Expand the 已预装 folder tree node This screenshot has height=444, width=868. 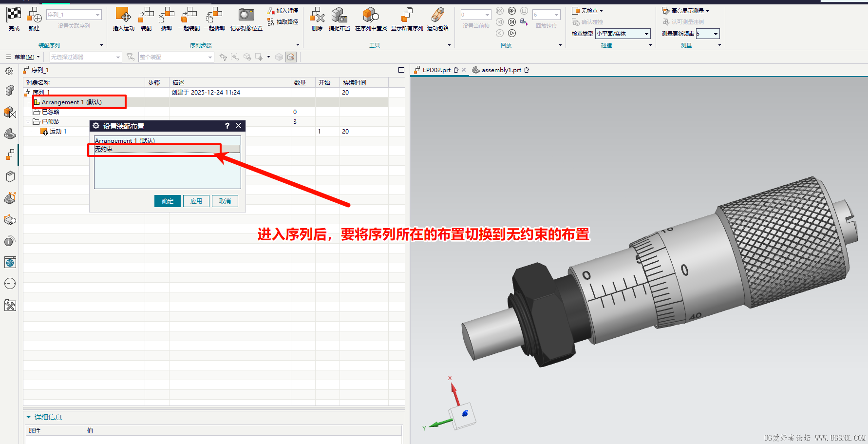coord(28,122)
